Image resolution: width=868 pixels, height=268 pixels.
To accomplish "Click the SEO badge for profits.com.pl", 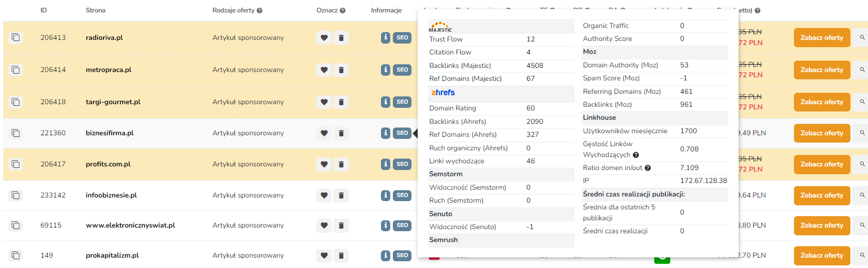I will 402,164.
